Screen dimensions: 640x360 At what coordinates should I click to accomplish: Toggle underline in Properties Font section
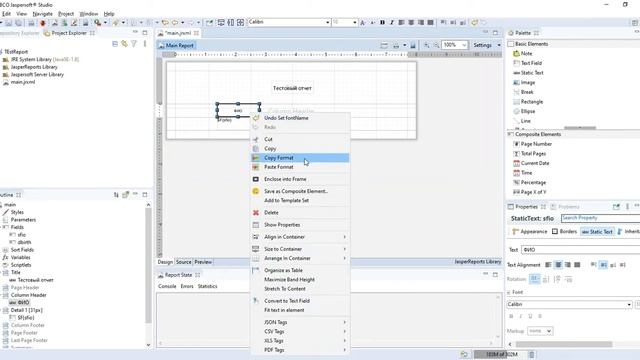coord(530,316)
